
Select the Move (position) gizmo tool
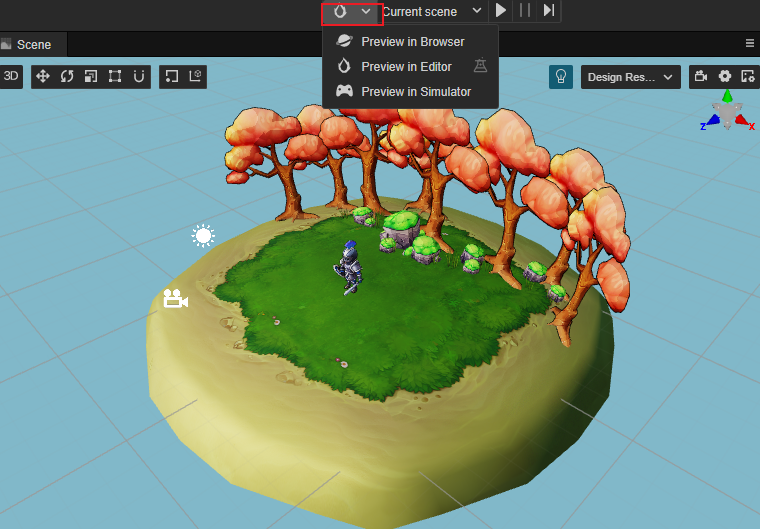(43, 76)
